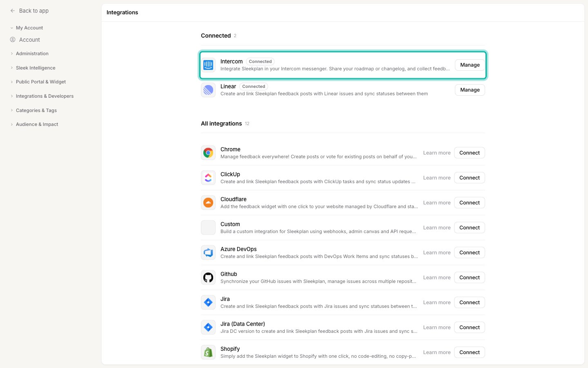Open Learn more for Jira
Image resolution: width=588 pixels, height=368 pixels.
click(437, 303)
